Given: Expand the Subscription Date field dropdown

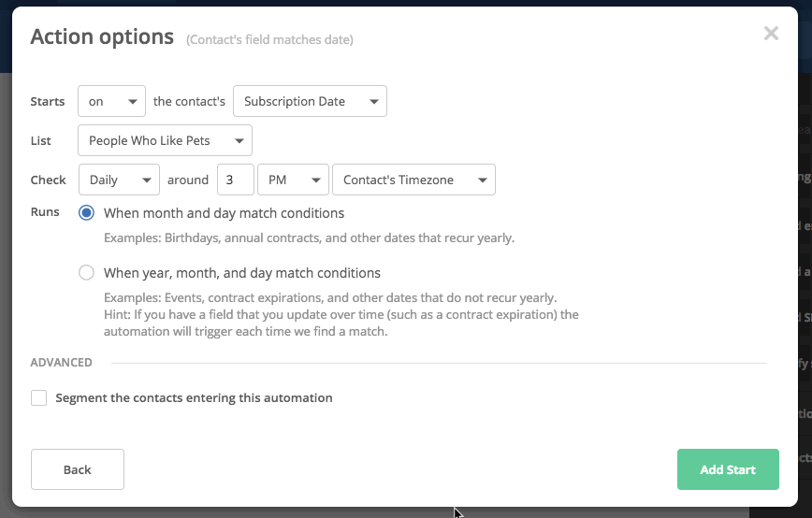Looking at the screenshot, I should coord(309,102).
